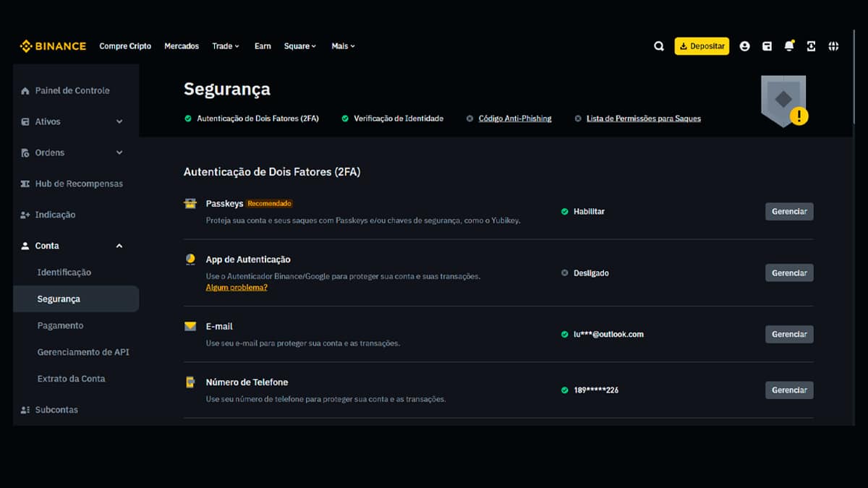The image size is (868, 488).
Task: Open the Algum problema? link
Action: click(x=237, y=288)
